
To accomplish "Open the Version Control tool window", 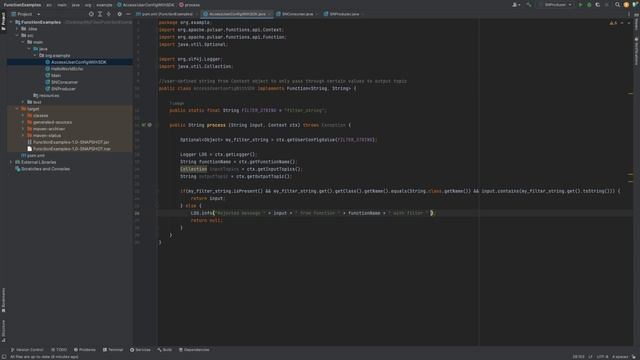I will point(27,350).
